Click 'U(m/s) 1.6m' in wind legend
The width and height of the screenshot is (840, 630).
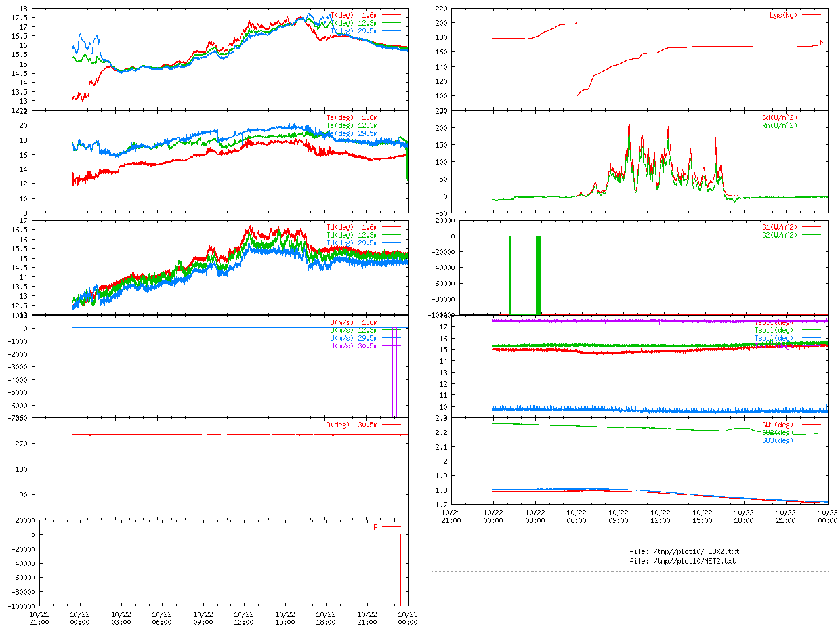pos(354,322)
